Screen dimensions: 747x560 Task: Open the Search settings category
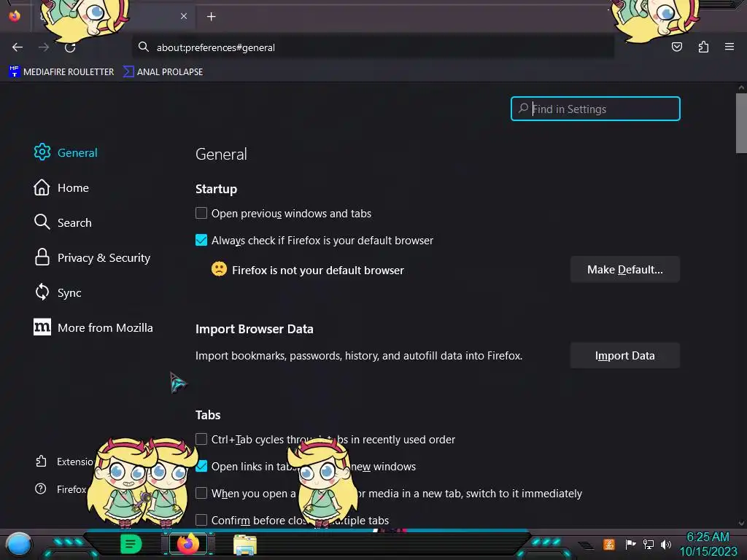pyautogui.click(x=63, y=222)
